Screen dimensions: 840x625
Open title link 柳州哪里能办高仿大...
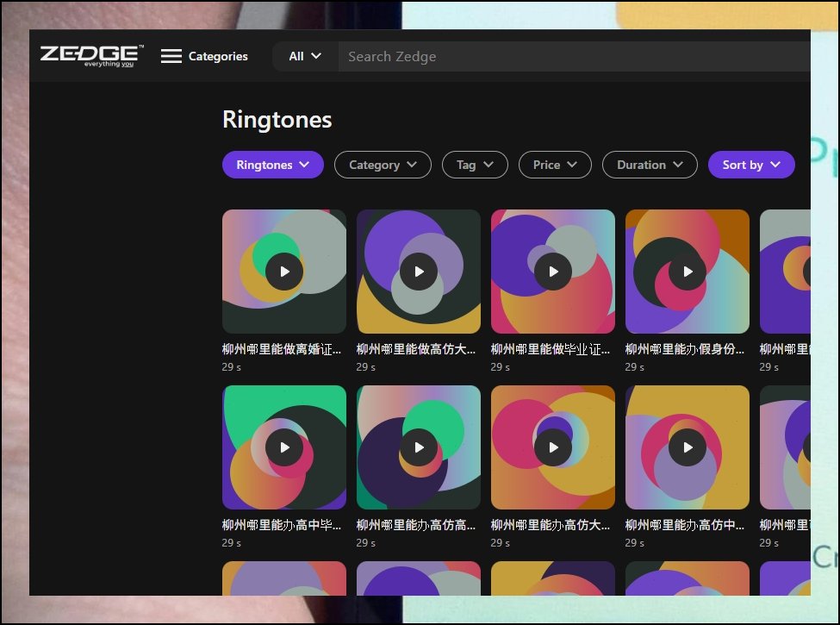[x=551, y=525]
